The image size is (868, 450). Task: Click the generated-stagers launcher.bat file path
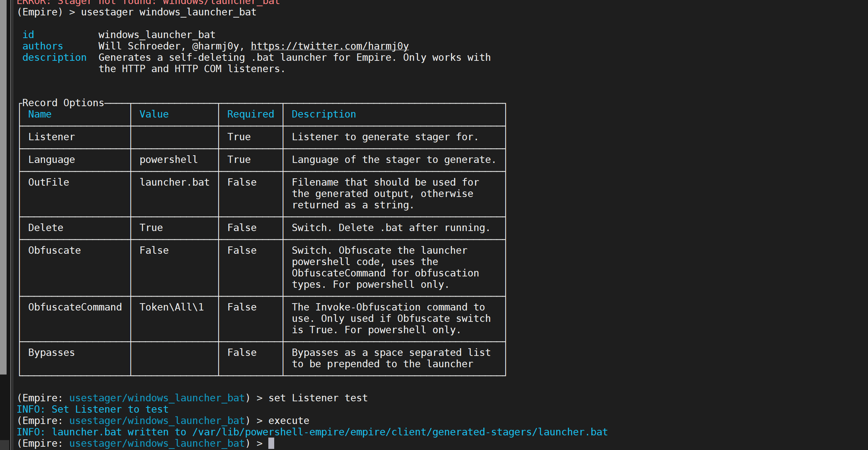(x=400, y=432)
